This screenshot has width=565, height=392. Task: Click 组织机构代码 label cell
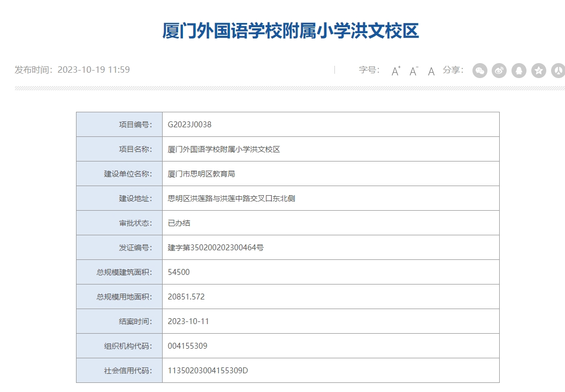click(119, 346)
